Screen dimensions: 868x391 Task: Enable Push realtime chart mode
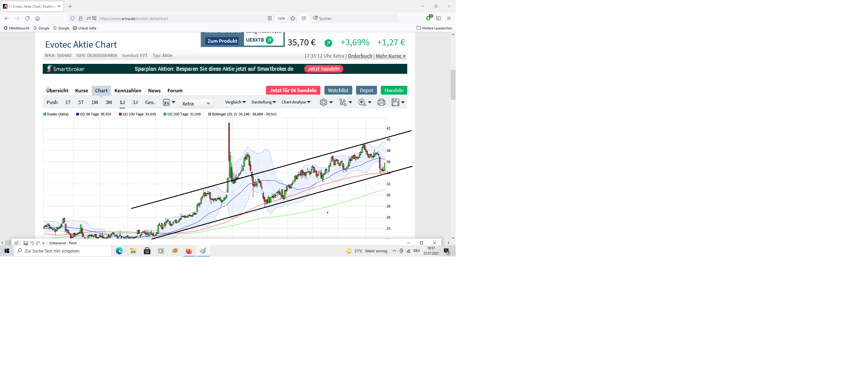(x=52, y=103)
